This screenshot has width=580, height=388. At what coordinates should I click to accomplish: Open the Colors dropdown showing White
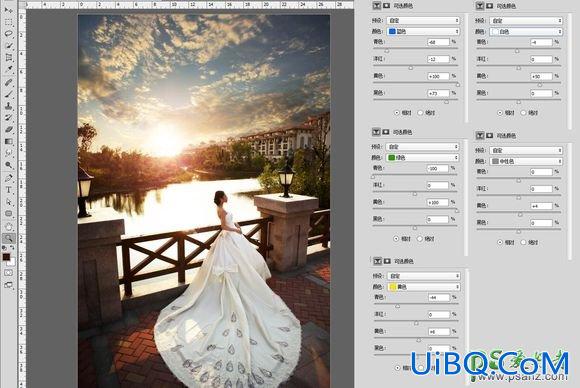click(x=526, y=32)
